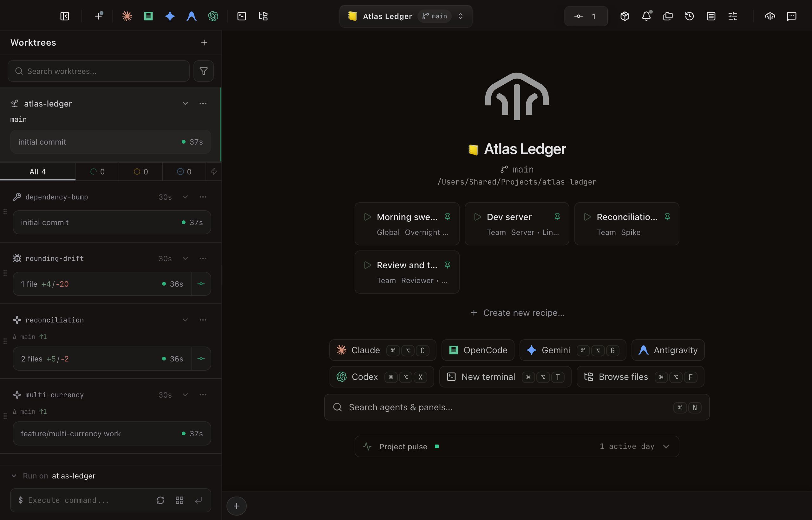This screenshot has height=520, width=812.
Task: Open the settings sliders icon
Action: (x=733, y=16)
